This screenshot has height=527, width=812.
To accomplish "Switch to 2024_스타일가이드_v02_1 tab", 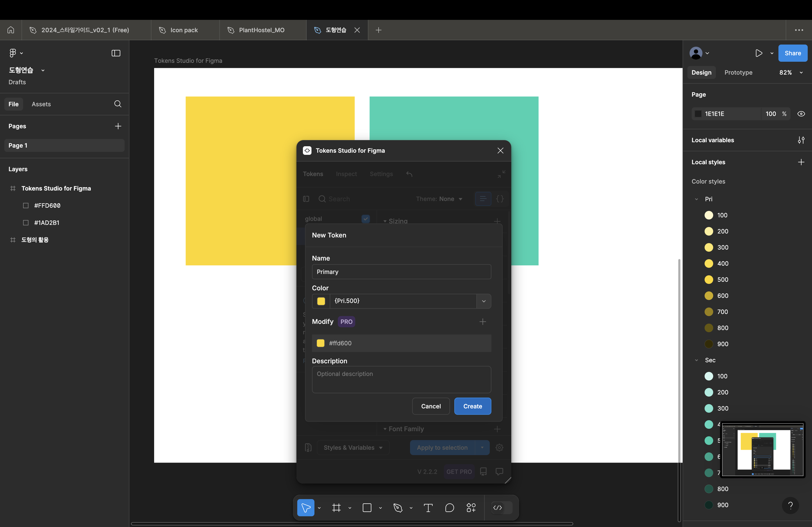I will pyautogui.click(x=86, y=30).
